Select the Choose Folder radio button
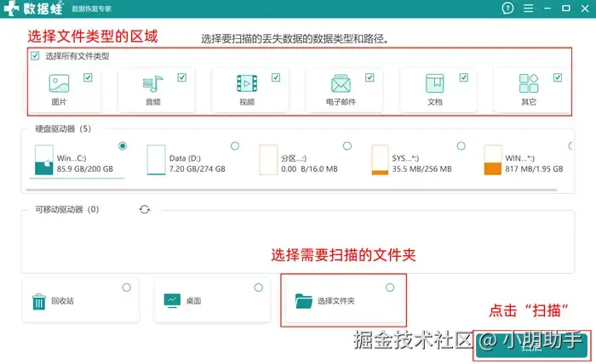 390,287
